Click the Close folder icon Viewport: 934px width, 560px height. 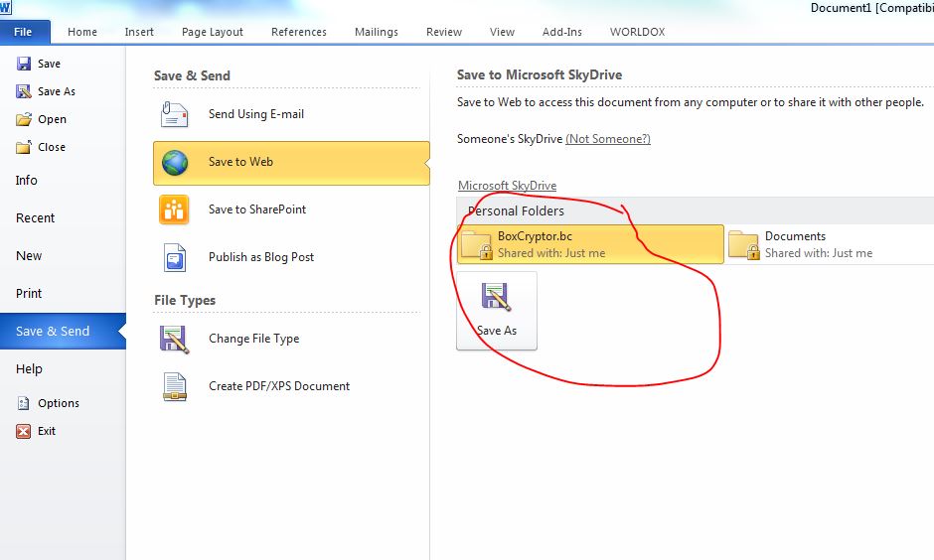(24, 147)
